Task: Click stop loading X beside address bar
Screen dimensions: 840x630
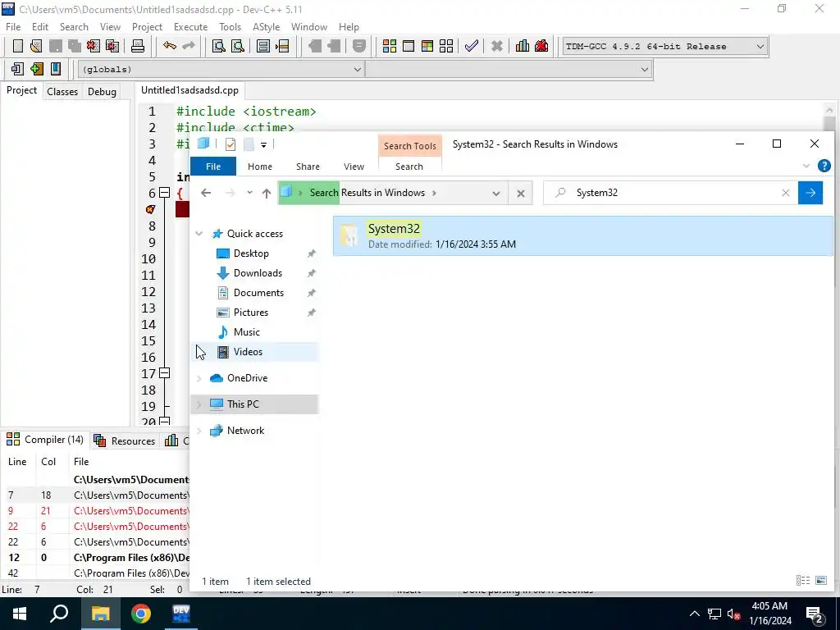Action: click(x=521, y=194)
